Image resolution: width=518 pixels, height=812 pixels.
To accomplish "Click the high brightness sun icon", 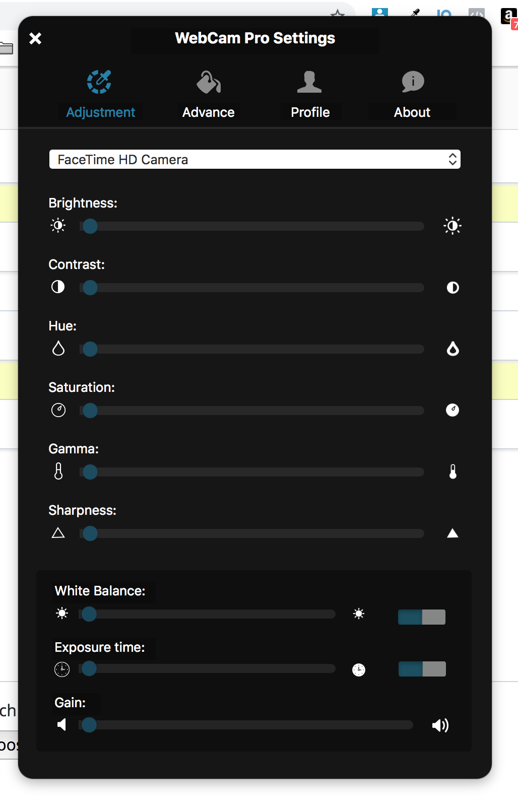I will coord(452,226).
